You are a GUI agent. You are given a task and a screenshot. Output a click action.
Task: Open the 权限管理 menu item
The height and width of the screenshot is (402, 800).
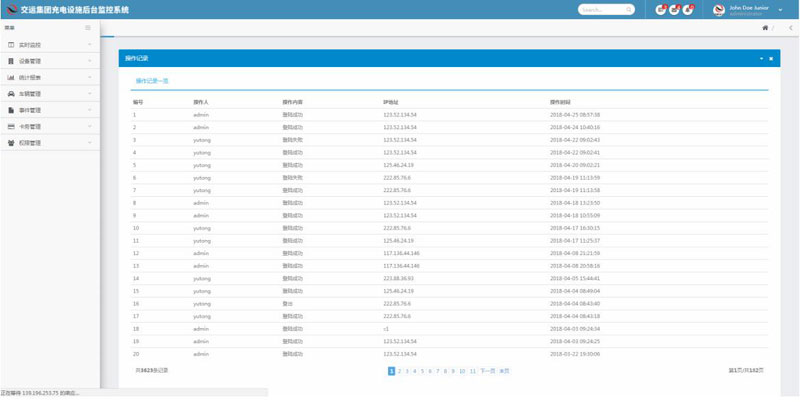coord(50,143)
